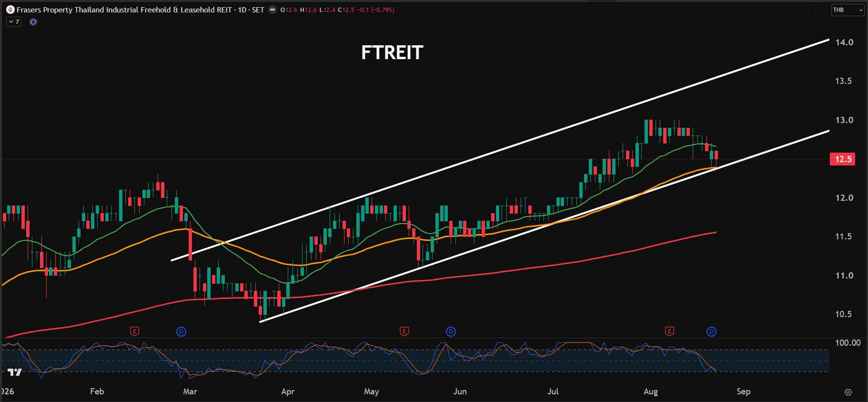Click the 11.5 price axis label
The height and width of the screenshot is (402, 868).
click(x=844, y=237)
